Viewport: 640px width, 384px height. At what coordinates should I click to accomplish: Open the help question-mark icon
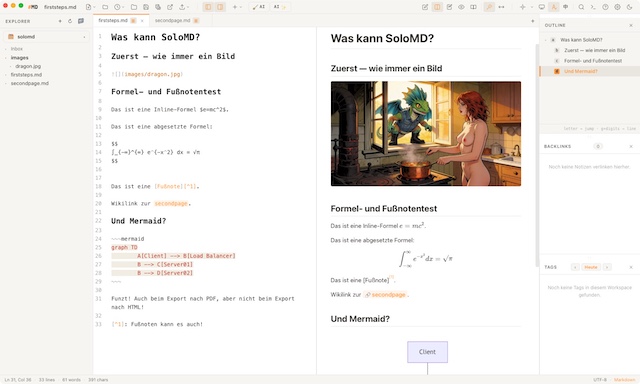point(605,7)
